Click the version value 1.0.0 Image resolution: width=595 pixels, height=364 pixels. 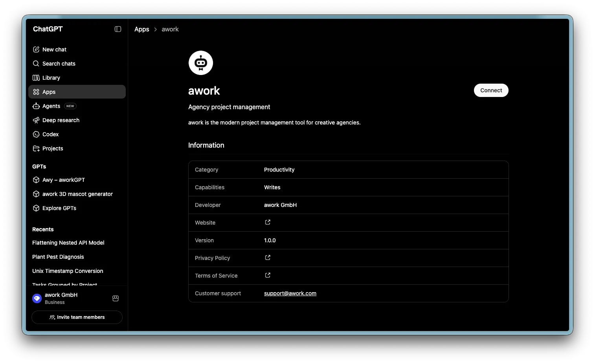(270, 240)
